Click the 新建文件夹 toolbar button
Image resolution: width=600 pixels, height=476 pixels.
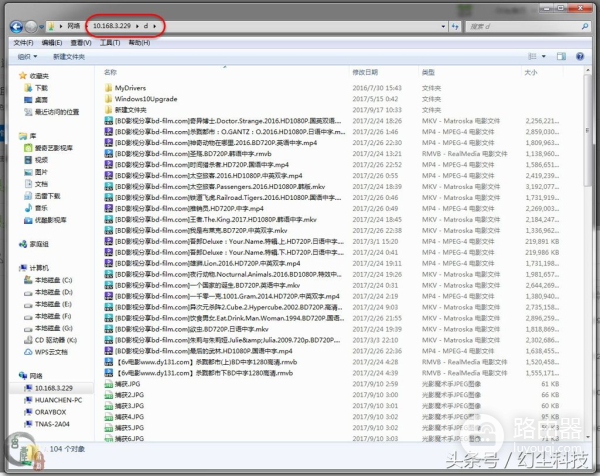(x=68, y=56)
